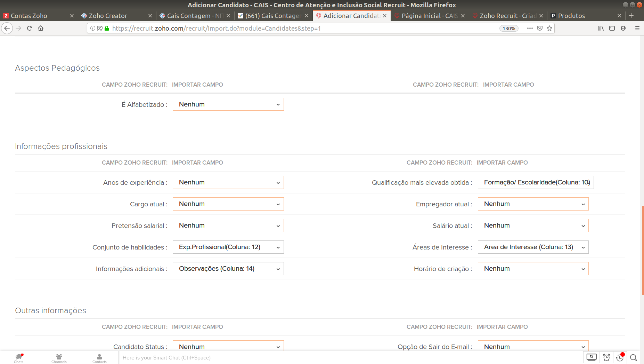
Task: Open É Alfabetizado import field dropdown
Action: tap(228, 104)
